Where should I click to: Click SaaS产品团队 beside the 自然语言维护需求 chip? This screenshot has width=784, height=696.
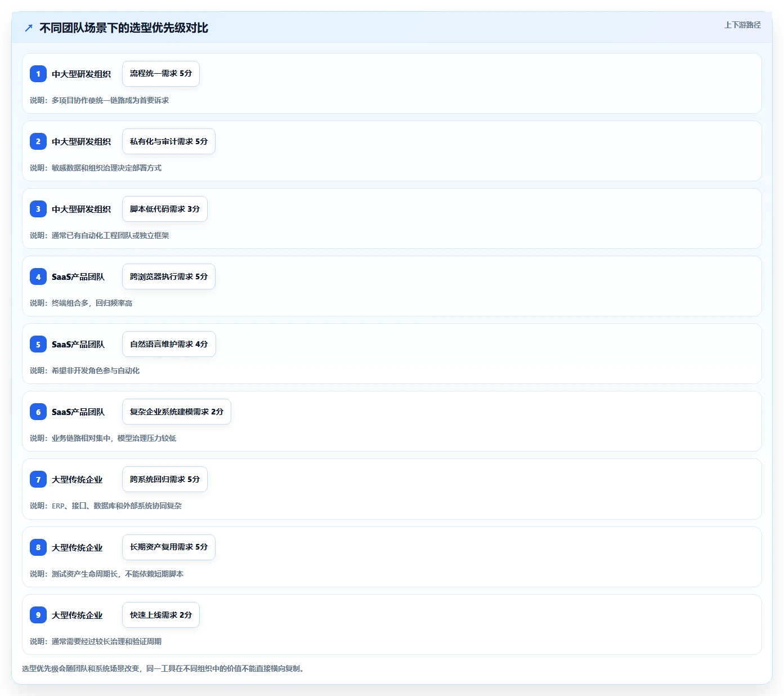coord(78,344)
